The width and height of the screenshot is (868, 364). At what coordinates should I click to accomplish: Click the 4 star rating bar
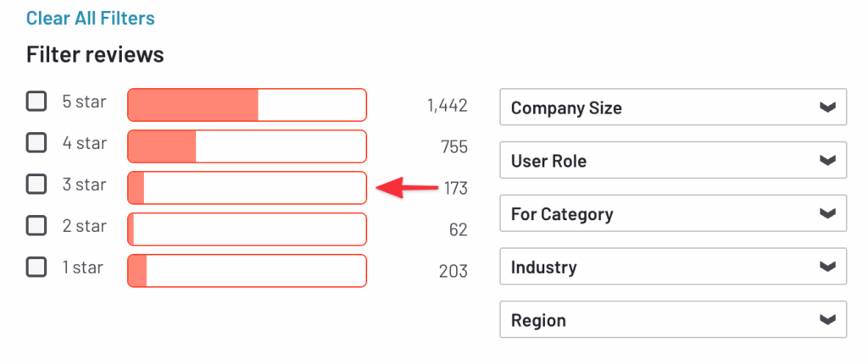(247, 146)
